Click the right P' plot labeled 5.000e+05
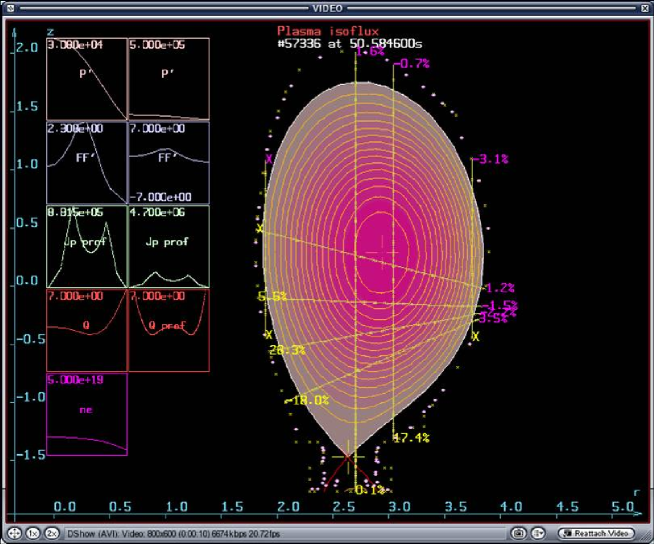Screen dimensions: 654x545 (168, 80)
